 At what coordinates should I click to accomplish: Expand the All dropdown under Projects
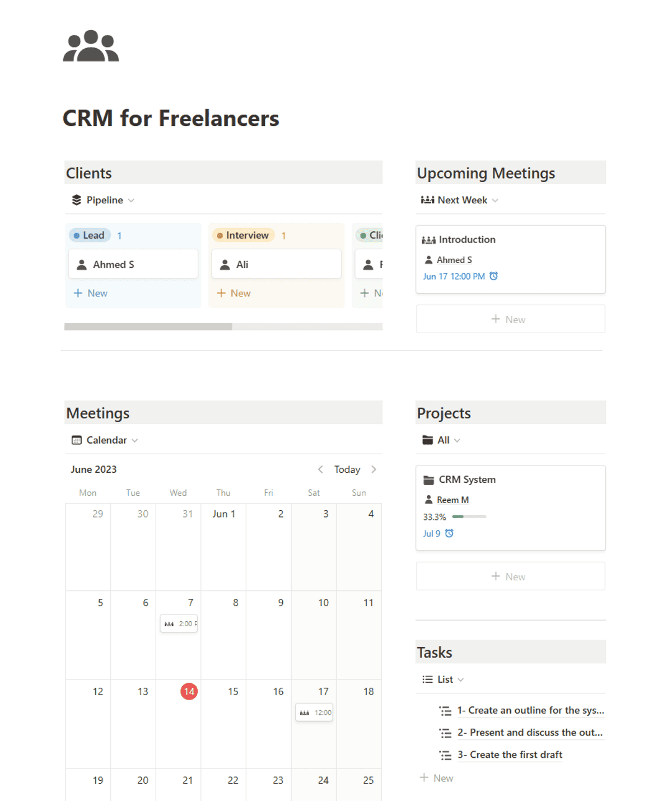pos(444,440)
